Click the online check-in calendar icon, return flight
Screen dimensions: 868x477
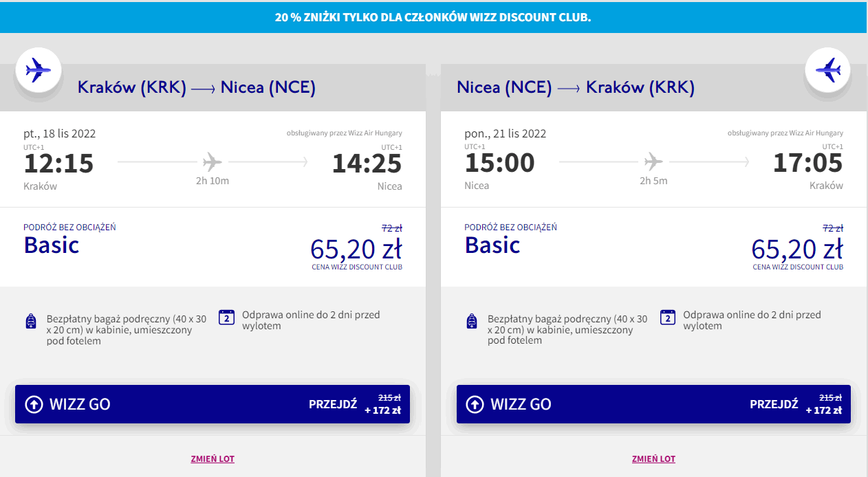[x=667, y=317]
